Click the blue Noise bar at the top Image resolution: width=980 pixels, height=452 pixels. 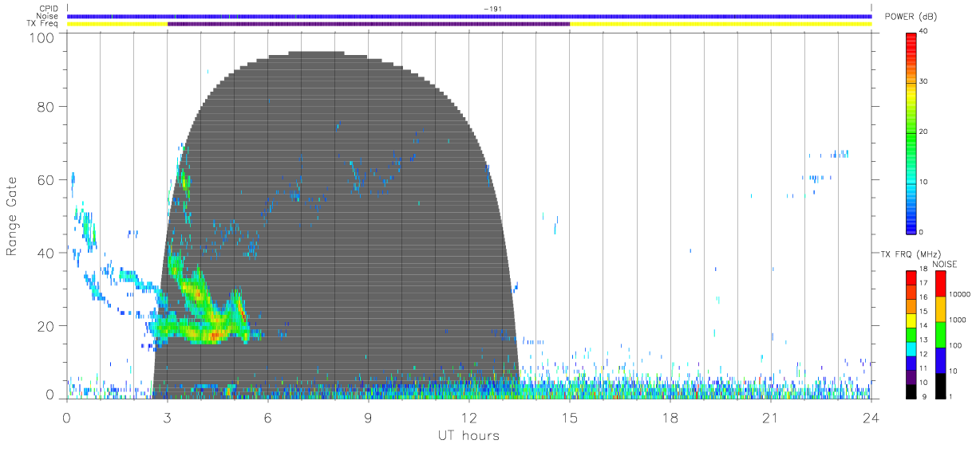[x=469, y=16]
